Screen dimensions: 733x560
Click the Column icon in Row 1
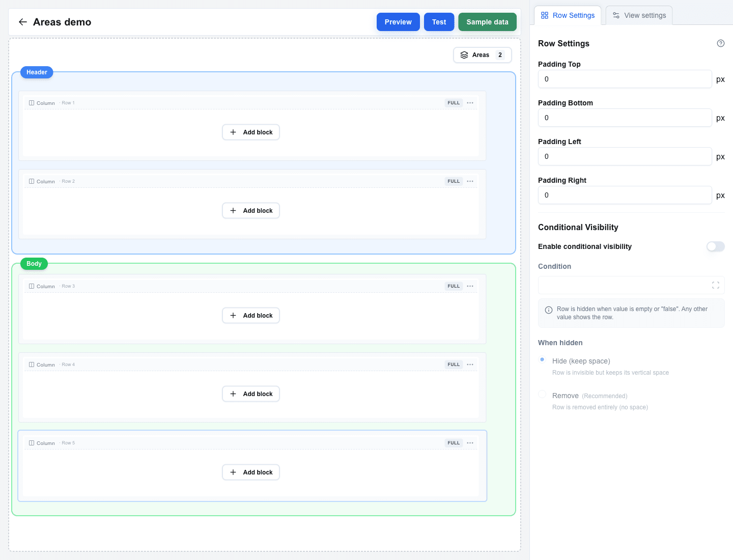(x=32, y=103)
